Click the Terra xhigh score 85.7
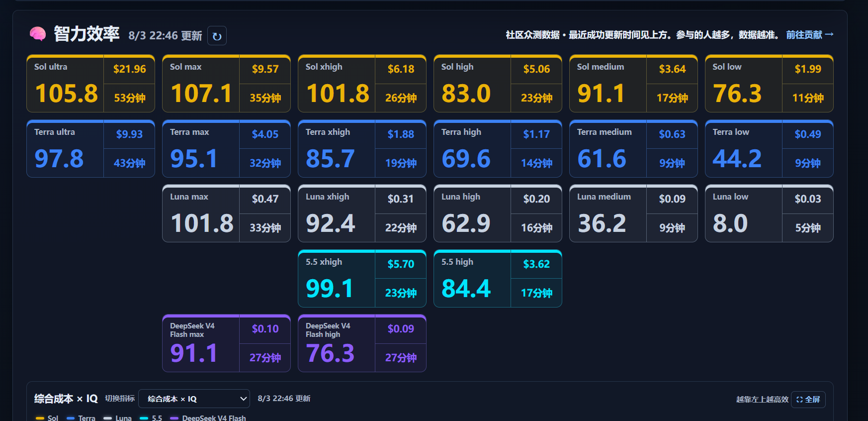Viewport: 868px width, 421px height. (x=331, y=159)
